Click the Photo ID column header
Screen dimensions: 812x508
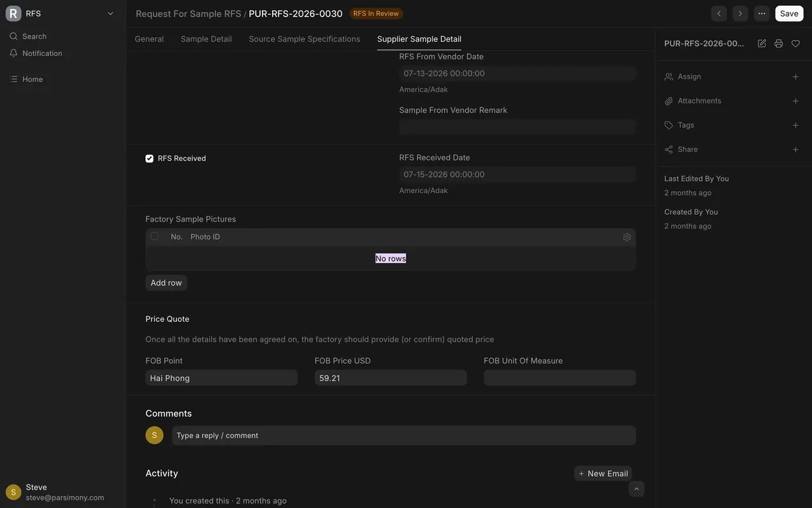pos(205,237)
